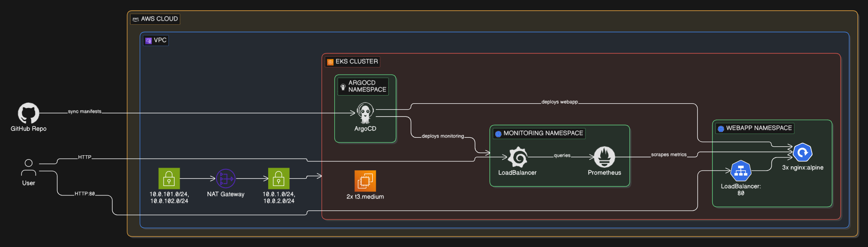
Task: Click the '2x t3.medium' caption
Action: [x=365, y=197]
